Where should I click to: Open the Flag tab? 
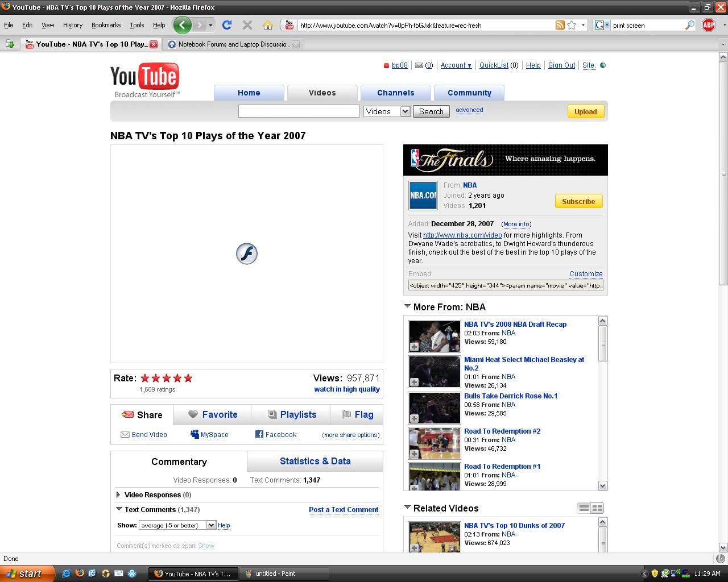click(357, 415)
